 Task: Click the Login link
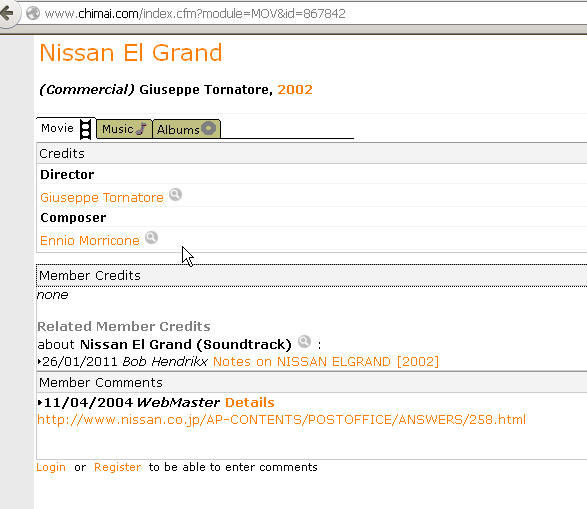click(51, 467)
